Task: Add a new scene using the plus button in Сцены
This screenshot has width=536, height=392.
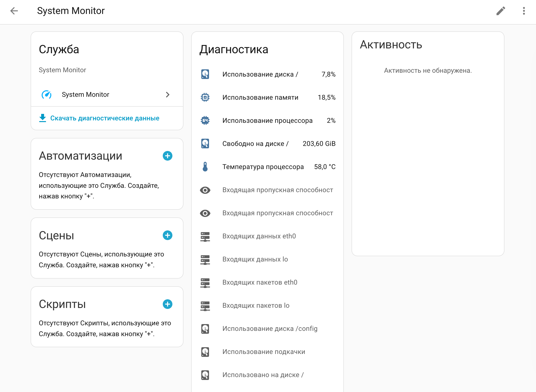Action: pyautogui.click(x=167, y=235)
